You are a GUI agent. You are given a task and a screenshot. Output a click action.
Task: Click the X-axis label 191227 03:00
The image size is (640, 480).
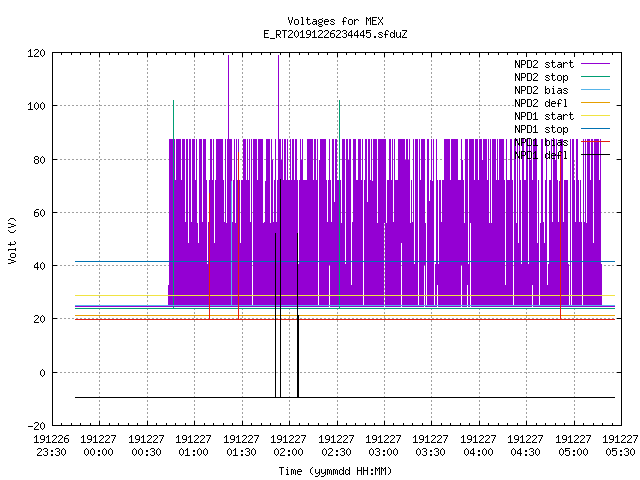[383, 446]
